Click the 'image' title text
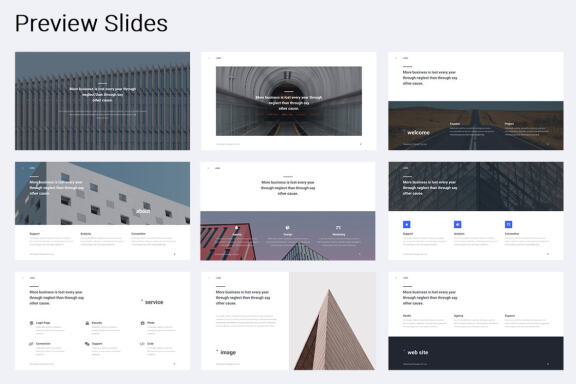Image resolution: width=576 pixels, height=384 pixels. tap(228, 352)
